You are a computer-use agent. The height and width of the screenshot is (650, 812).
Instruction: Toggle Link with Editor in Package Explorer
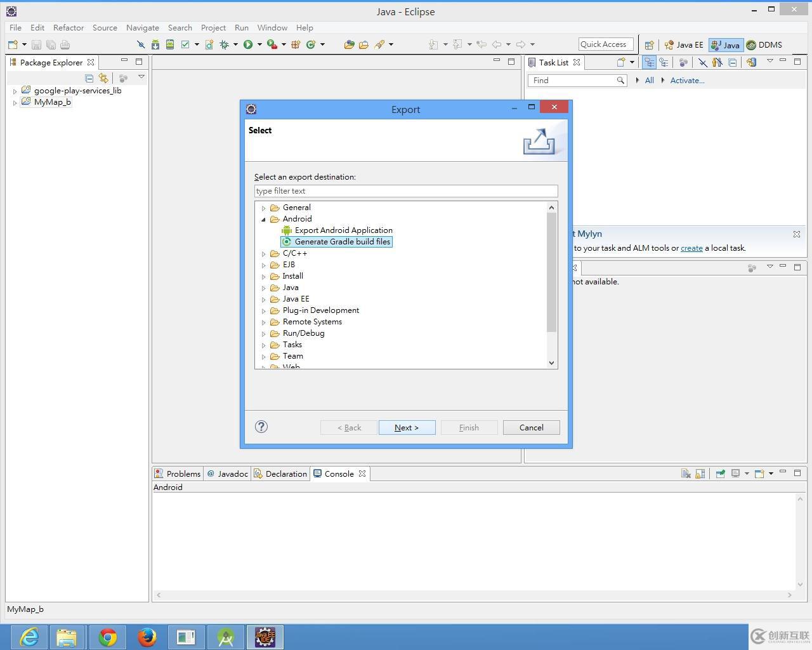coord(103,78)
